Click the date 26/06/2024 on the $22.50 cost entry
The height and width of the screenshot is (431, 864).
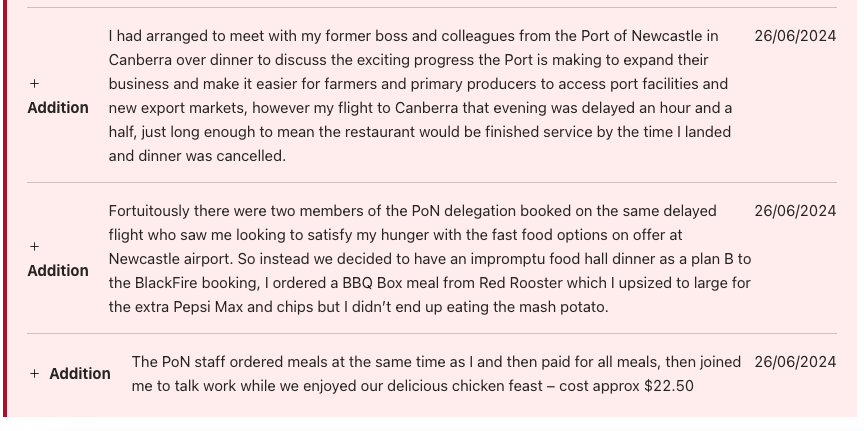click(795, 362)
